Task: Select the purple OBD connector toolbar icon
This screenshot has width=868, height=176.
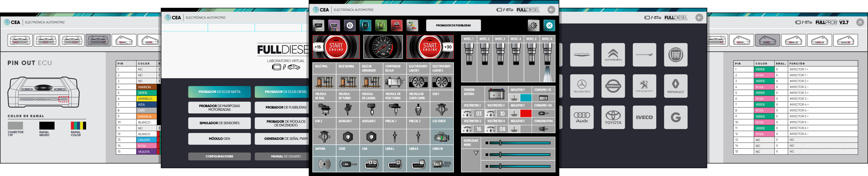Action: [x=334, y=25]
